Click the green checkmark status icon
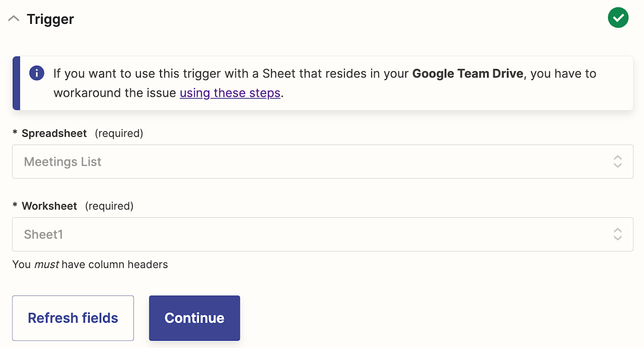Screen dimensions: 644x348 [x=618, y=17]
